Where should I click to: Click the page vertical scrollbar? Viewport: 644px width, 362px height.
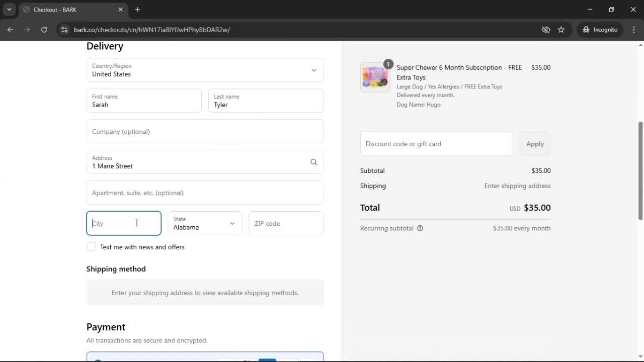click(640, 171)
